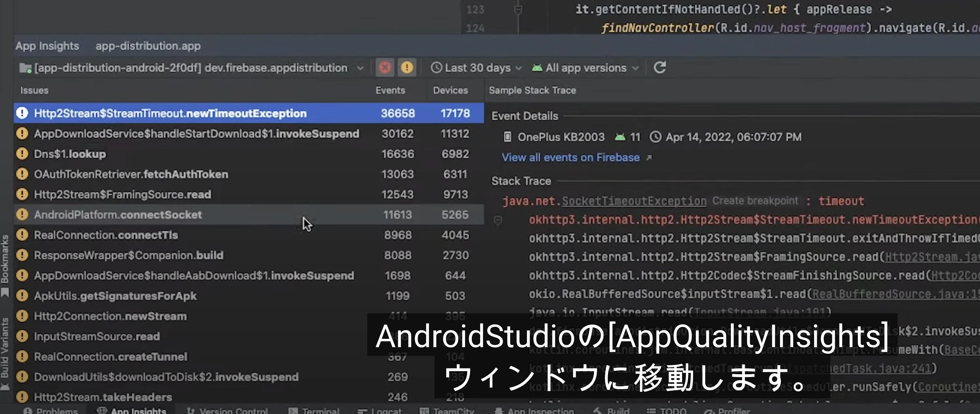The height and width of the screenshot is (414, 980).
Task: Click the warning icon beside ApkUtils.getSignaturesForApk
Action: [x=22, y=296]
